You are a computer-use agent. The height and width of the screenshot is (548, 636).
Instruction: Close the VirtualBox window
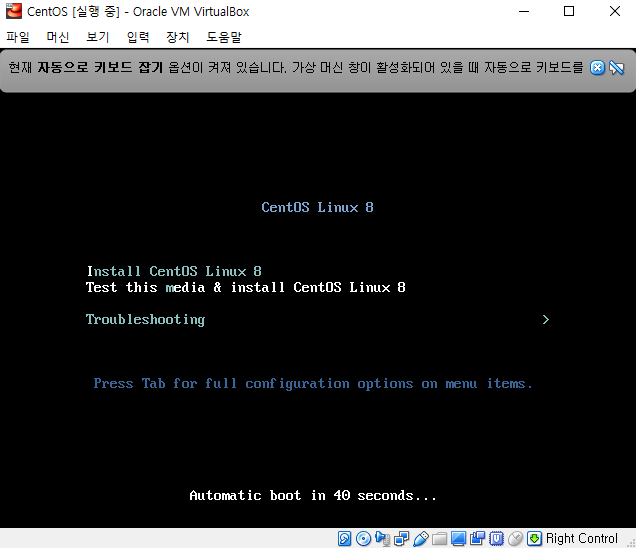pyautogui.click(x=615, y=11)
